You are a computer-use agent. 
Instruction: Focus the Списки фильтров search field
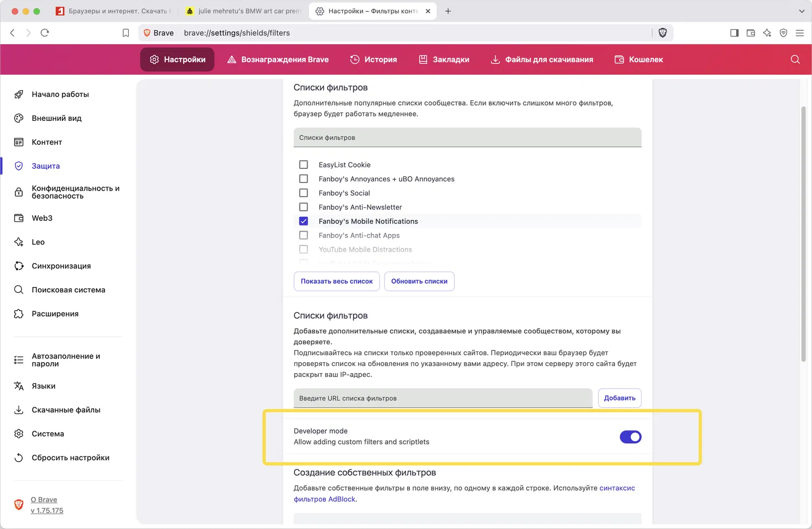(468, 138)
